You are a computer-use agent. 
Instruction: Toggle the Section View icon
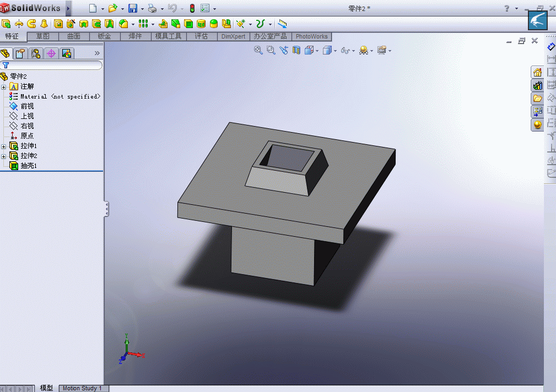(296, 50)
